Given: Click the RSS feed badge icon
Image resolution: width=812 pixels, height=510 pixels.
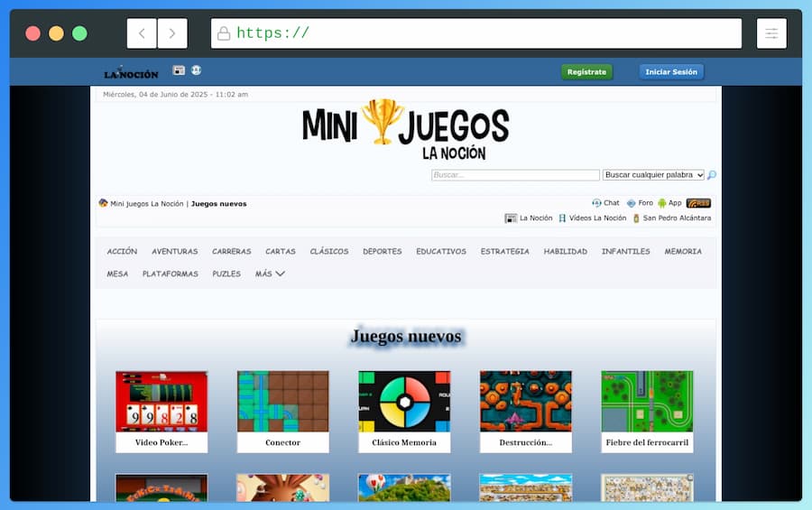Looking at the screenshot, I should point(698,203).
